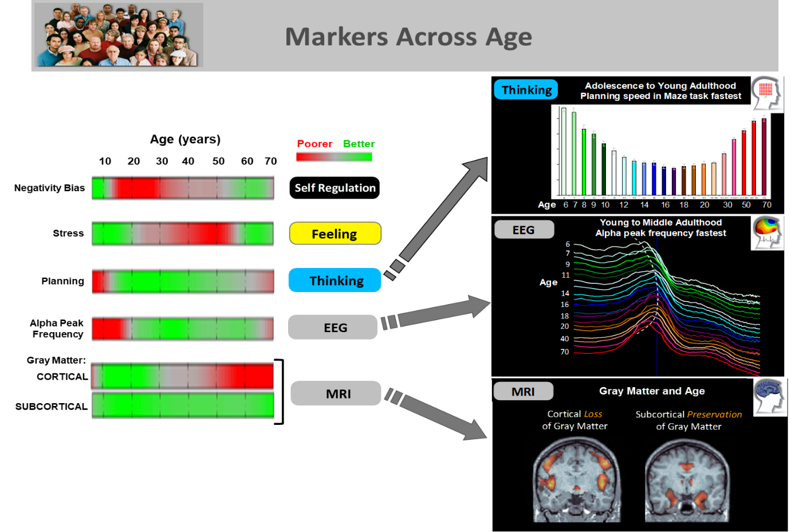The width and height of the screenshot is (791, 532).
Task: Click the crowd photo in header
Action: [118, 36]
